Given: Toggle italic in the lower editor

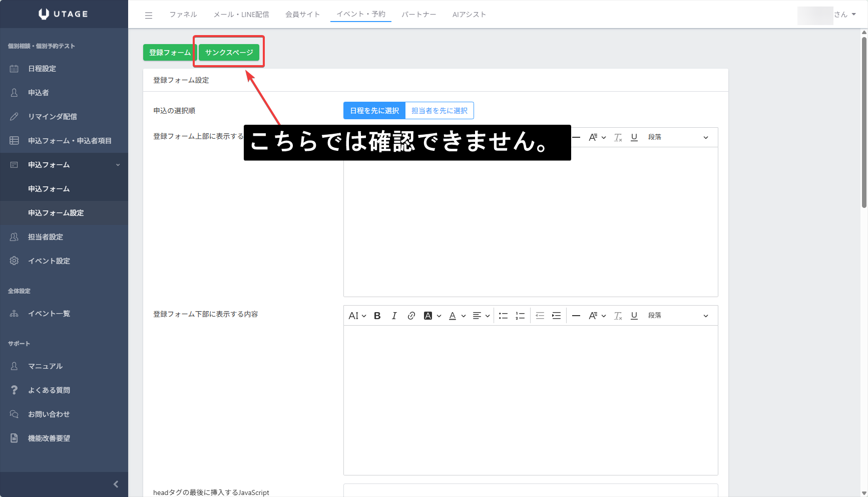Looking at the screenshot, I should pos(394,316).
